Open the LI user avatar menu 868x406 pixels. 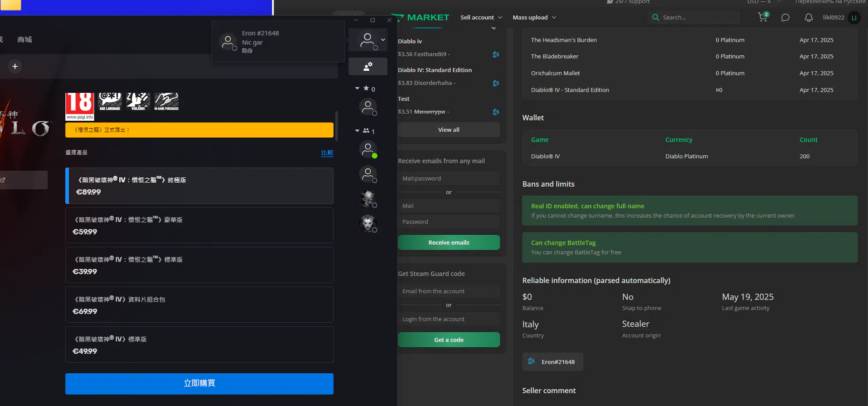tap(854, 18)
